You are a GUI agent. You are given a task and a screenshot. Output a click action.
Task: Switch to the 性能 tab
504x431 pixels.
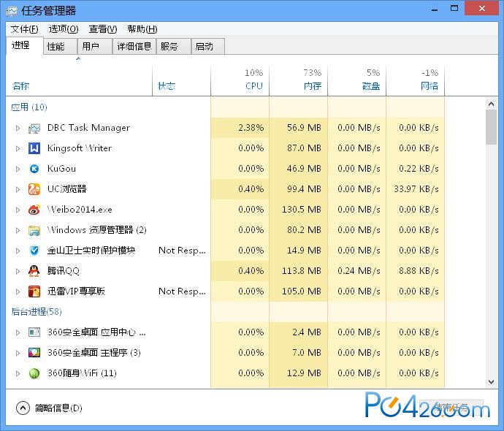click(x=60, y=47)
